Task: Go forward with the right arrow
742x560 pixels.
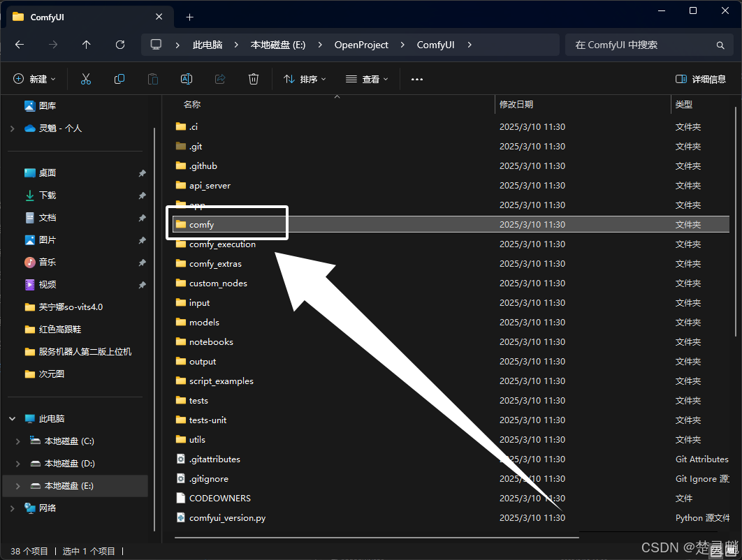Action: coord(53,45)
